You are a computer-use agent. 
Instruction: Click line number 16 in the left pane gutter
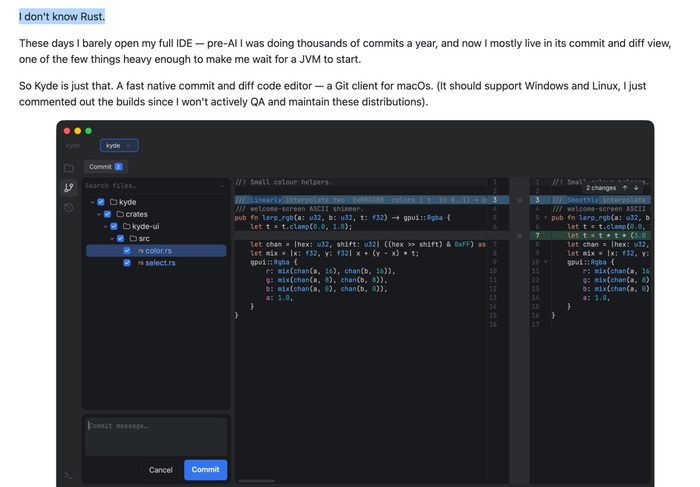(x=493, y=325)
